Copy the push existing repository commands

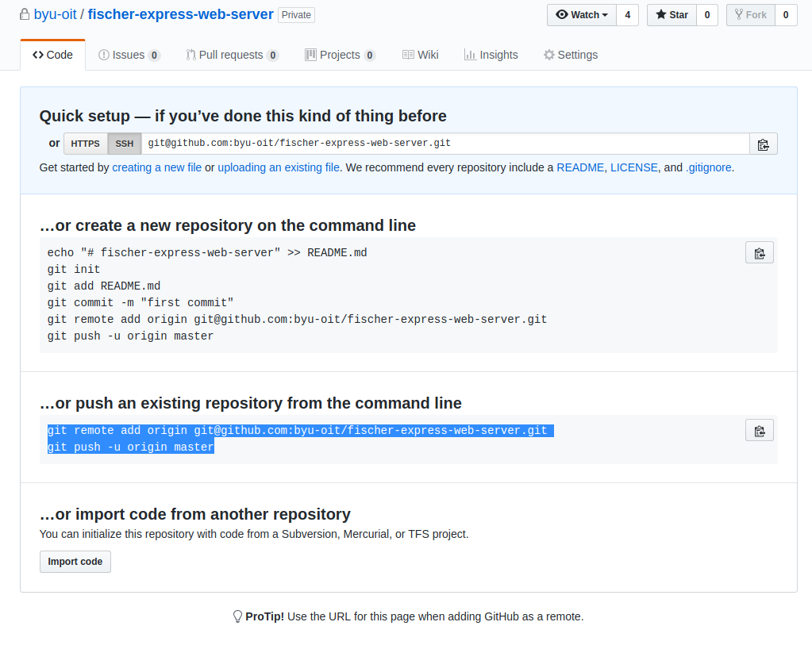759,430
